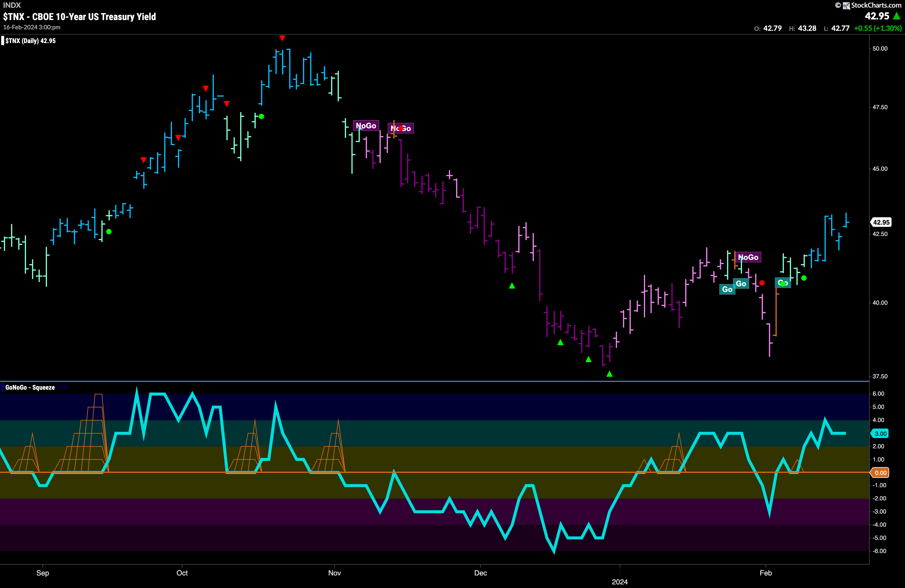Click the lowest green triangle near the 37.50 level
The width and height of the screenshot is (905, 588).
pos(610,374)
